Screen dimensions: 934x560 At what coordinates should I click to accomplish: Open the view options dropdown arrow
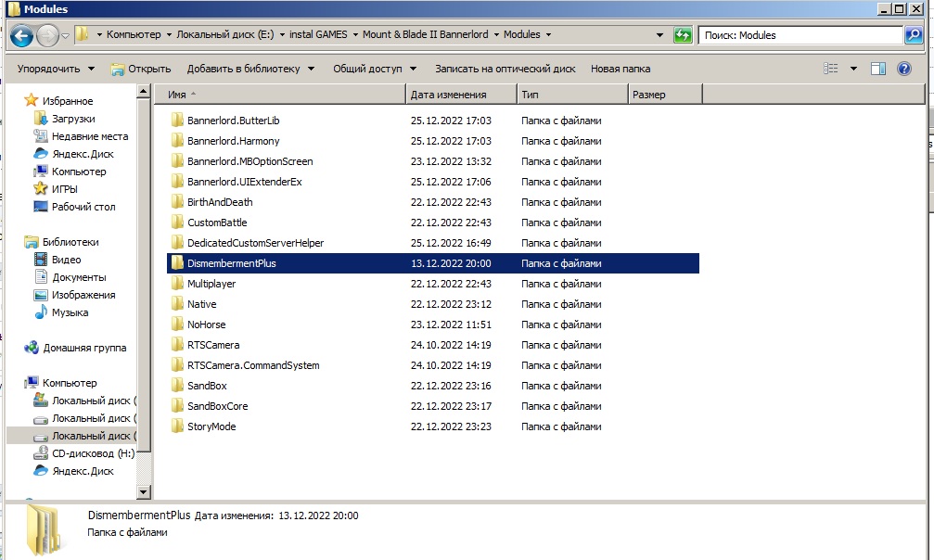[853, 69]
